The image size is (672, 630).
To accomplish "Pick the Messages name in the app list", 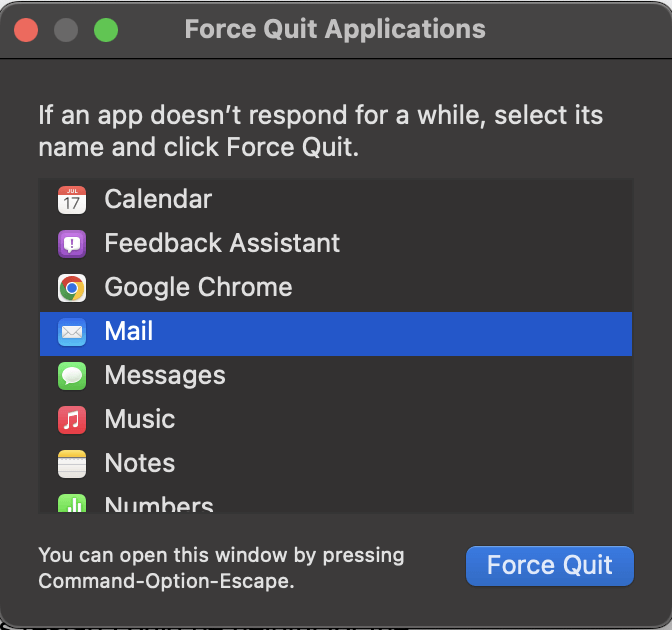I will 165,376.
